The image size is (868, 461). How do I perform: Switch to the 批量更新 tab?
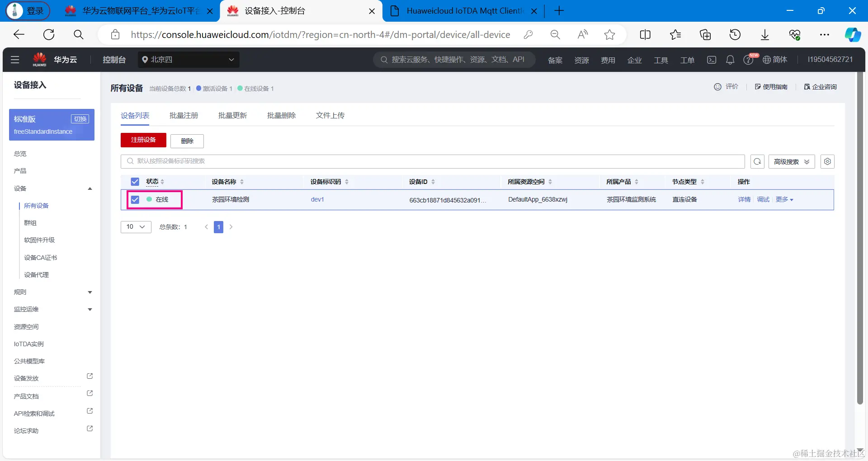(233, 115)
